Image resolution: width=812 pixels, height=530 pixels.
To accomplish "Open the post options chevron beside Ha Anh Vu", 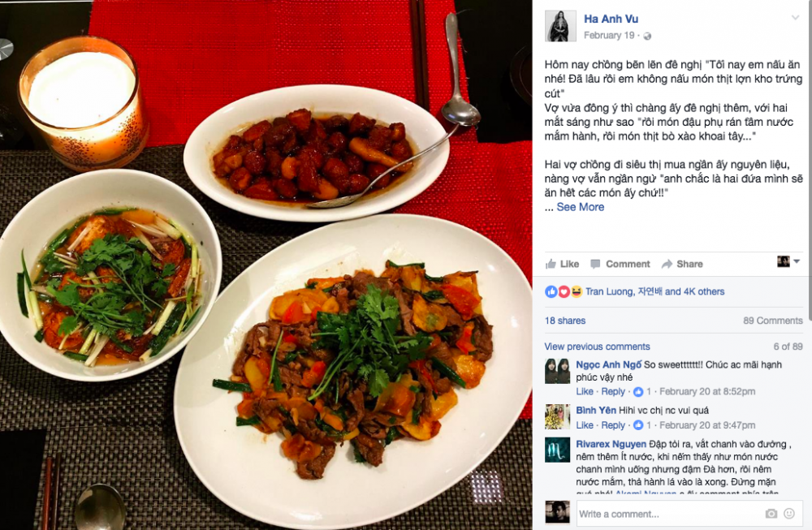I will coord(795,18).
